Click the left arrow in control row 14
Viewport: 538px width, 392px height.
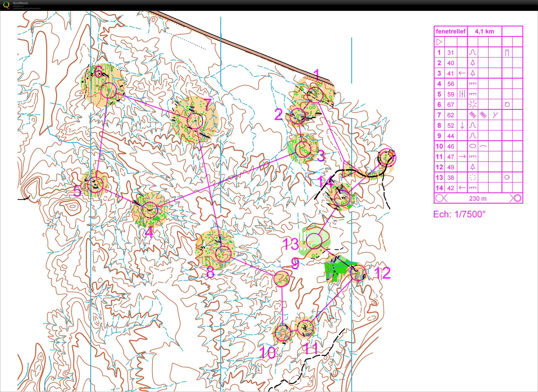[462, 188]
